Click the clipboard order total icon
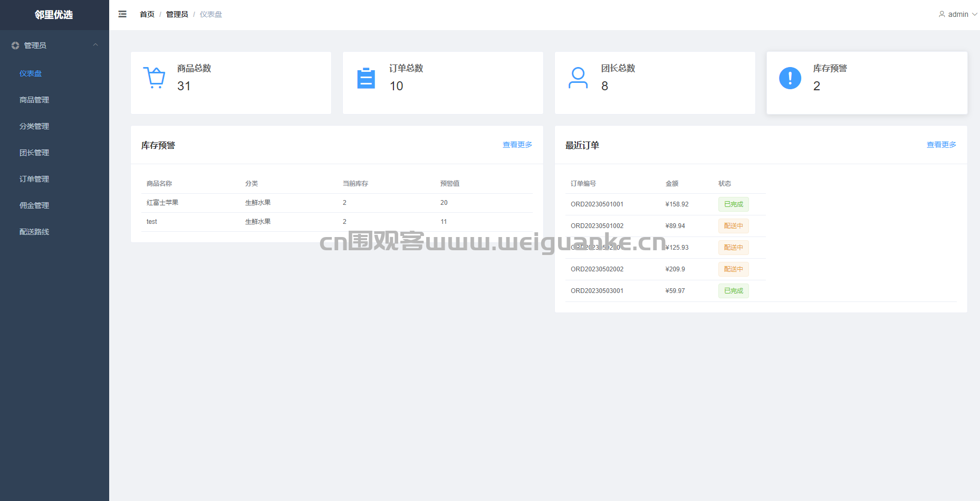Viewport: 980px width, 501px height. click(366, 78)
